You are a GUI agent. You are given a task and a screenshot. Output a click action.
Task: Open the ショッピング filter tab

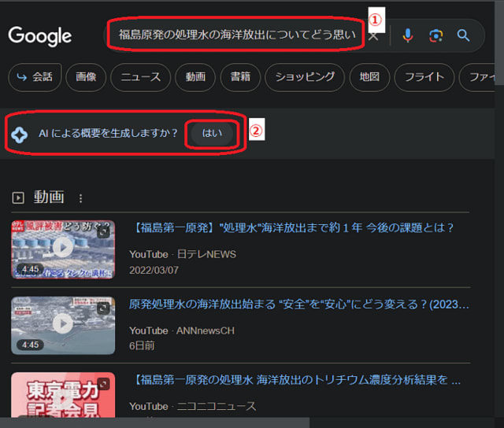click(x=305, y=77)
